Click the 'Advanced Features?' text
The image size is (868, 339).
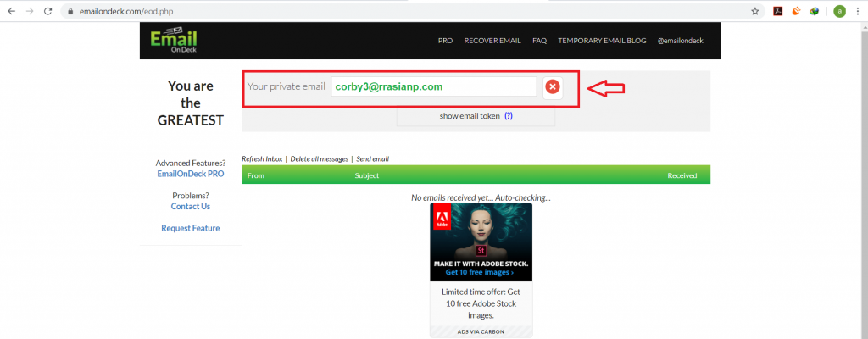[x=191, y=164]
